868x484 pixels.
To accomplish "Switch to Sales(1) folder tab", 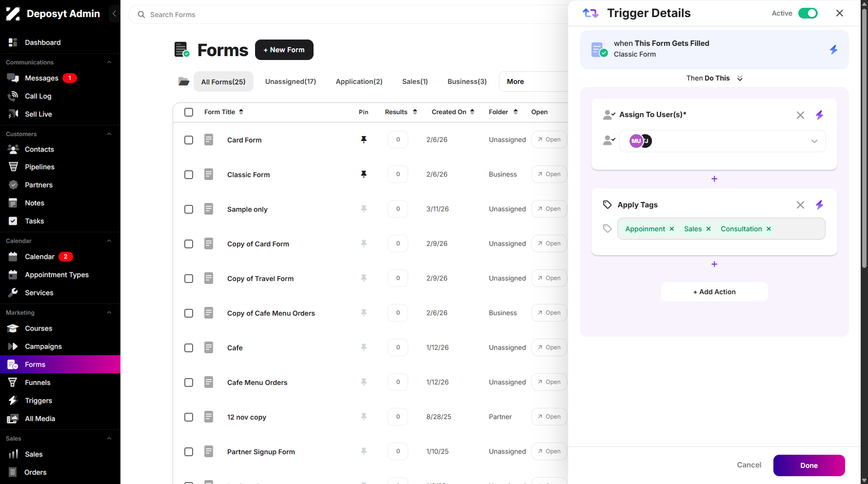I will point(415,81).
